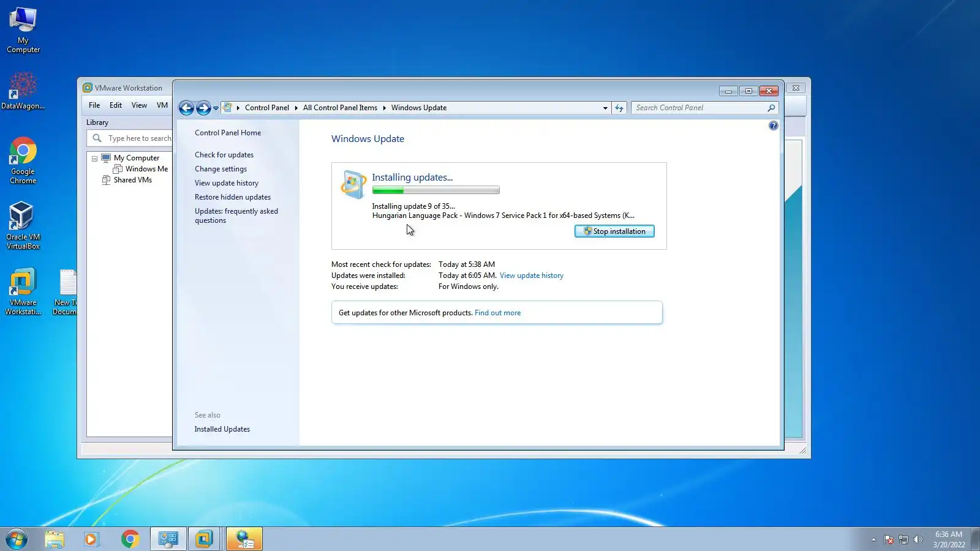
Task: Close the Windows Update window
Action: pos(769,91)
